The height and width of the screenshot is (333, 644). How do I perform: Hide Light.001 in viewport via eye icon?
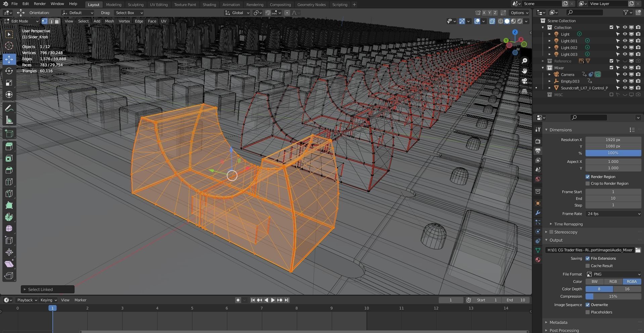pos(625,41)
